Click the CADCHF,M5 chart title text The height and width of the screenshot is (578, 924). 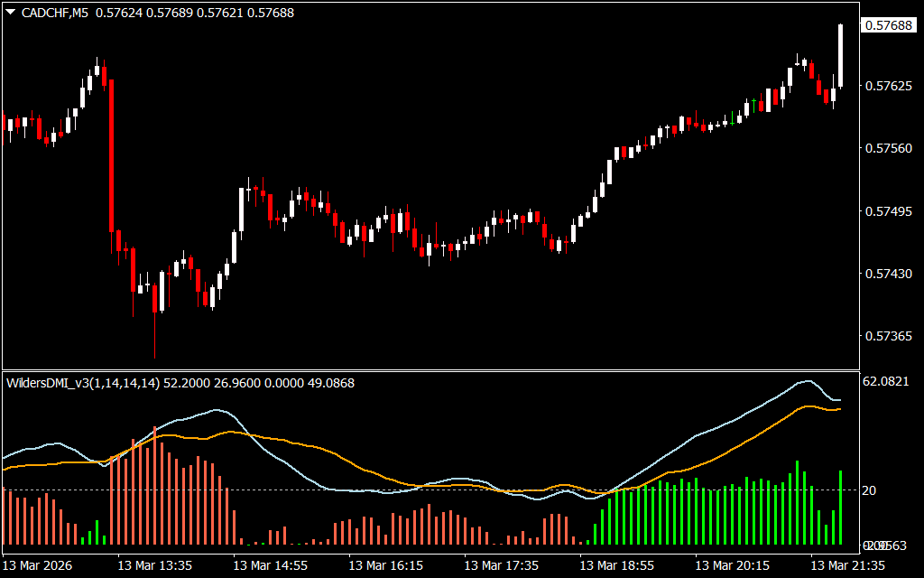54,13
